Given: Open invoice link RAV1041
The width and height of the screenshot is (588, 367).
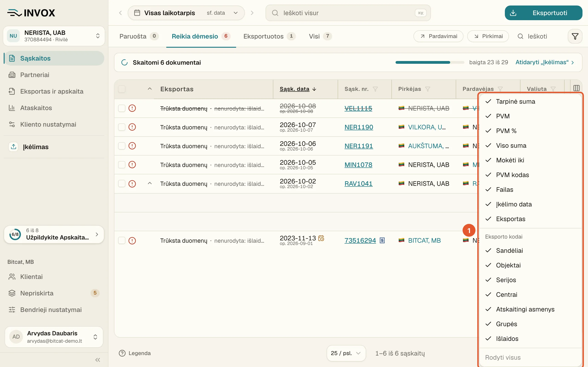Looking at the screenshot, I should [358, 183].
